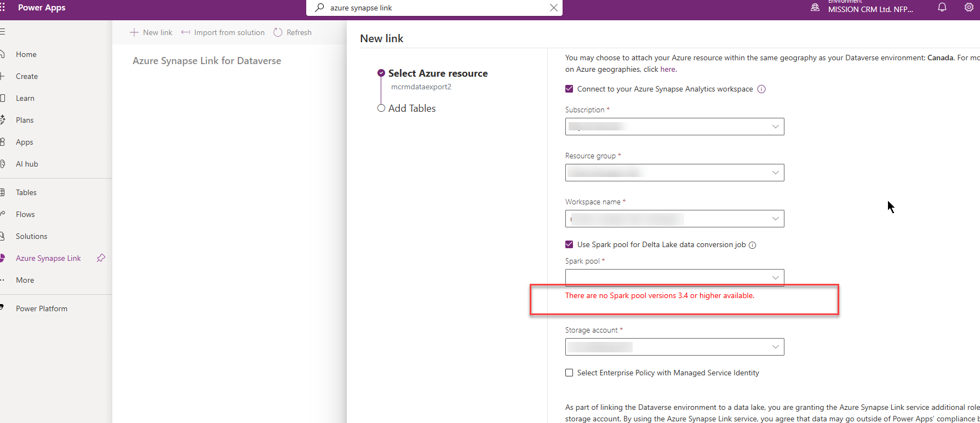Open the Spark pool dropdown
The width and height of the screenshot is (980, 423).
[x=674, y=278]
